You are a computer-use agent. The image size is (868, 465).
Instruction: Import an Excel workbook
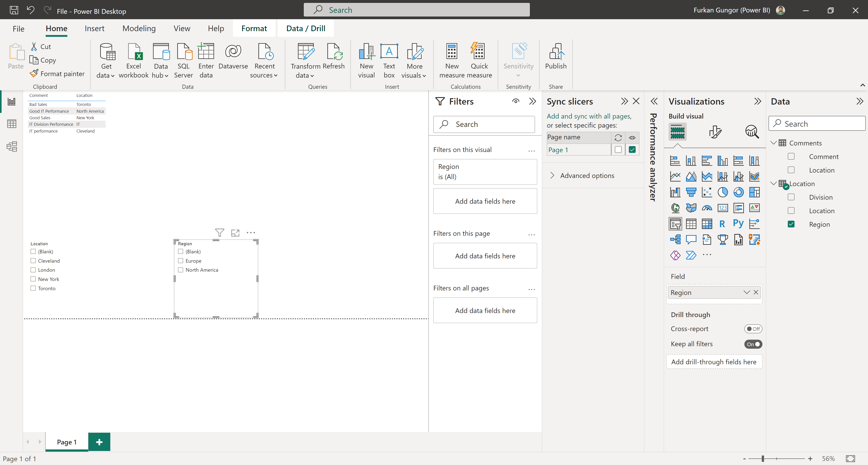pyautogui.click(x=133, y=61)
